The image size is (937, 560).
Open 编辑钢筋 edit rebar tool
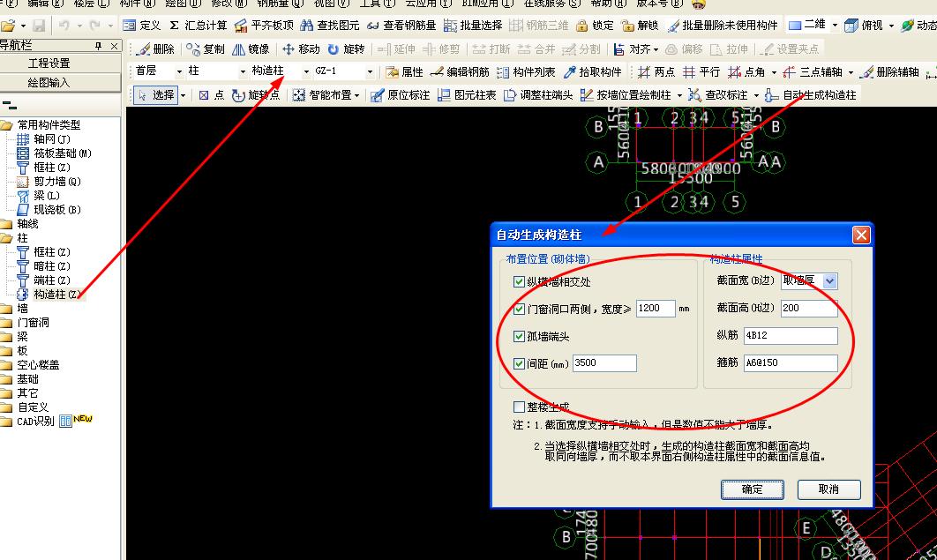(x=460, y=71)
